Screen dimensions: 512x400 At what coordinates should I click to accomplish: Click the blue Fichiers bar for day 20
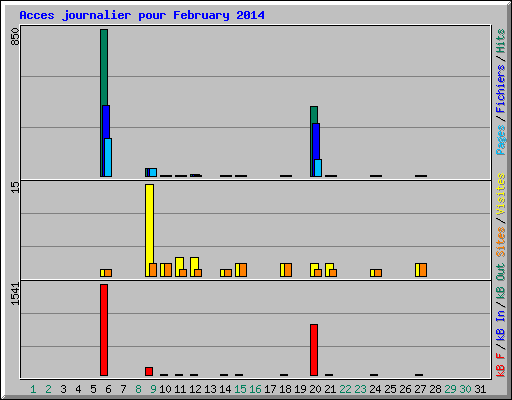click(317, 141)
